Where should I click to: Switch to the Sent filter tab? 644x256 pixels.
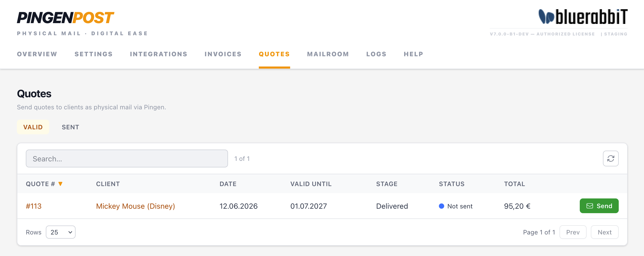tap(70, 127)
